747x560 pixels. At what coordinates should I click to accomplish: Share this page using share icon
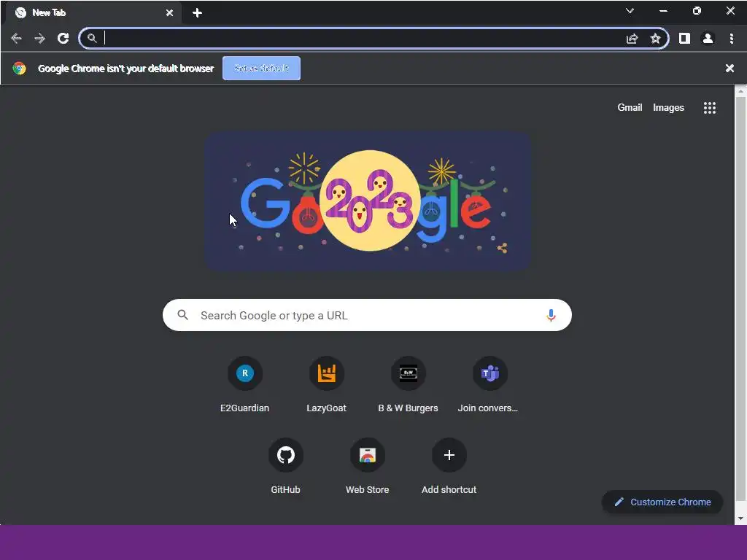tap(632, 39)
